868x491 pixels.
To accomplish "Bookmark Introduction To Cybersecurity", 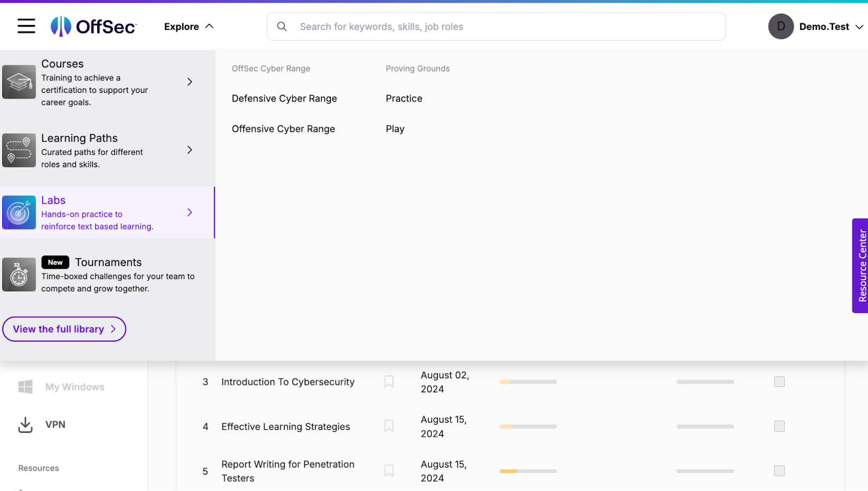I will (x=389, y=382).
